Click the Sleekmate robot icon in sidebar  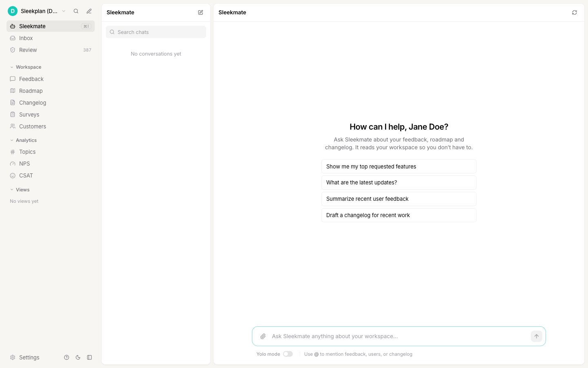coord(13,26)
